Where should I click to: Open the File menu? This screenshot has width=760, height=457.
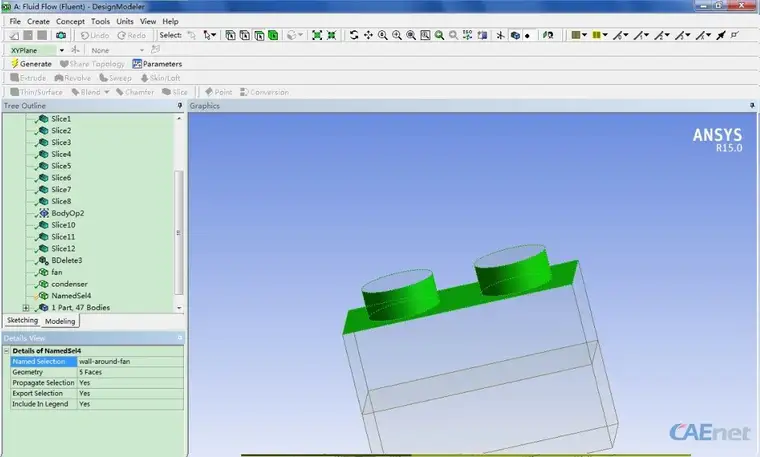[x=15, y=21]
